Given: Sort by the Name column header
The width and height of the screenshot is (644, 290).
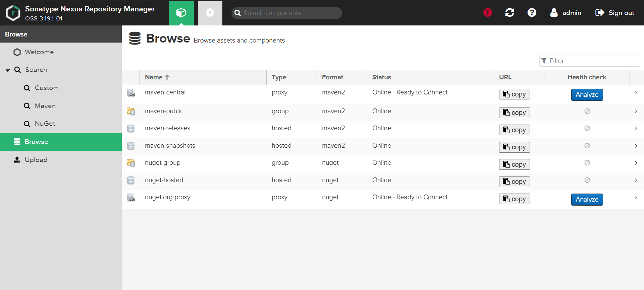Looking at the screenshot, I should [203, 77].
